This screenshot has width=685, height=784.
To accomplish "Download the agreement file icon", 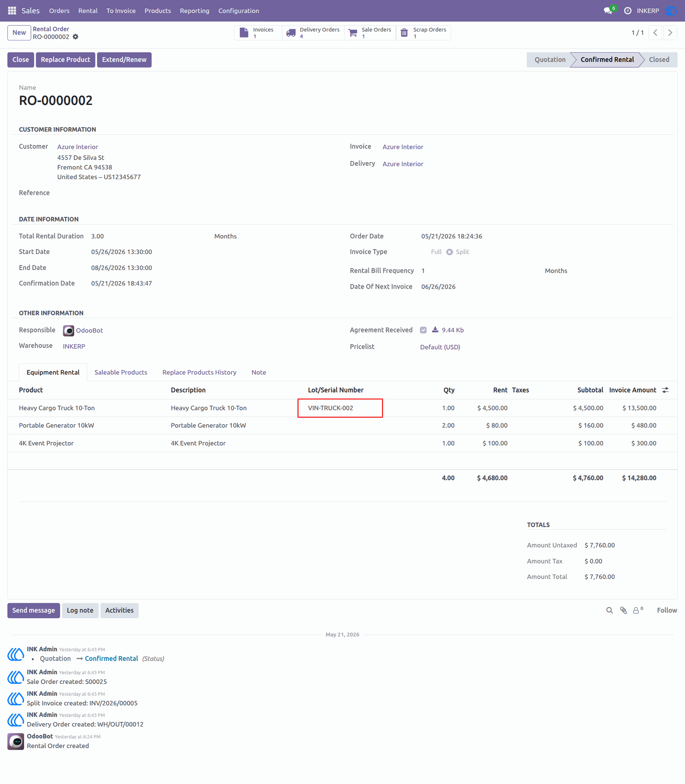I will pyautogui.click(x=435, y=330).
